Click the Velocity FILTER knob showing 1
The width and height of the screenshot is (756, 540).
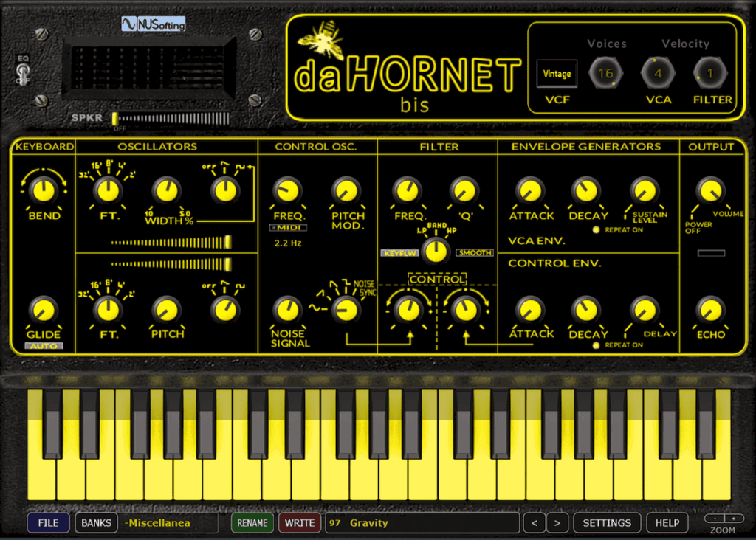[x=709, y=73]
